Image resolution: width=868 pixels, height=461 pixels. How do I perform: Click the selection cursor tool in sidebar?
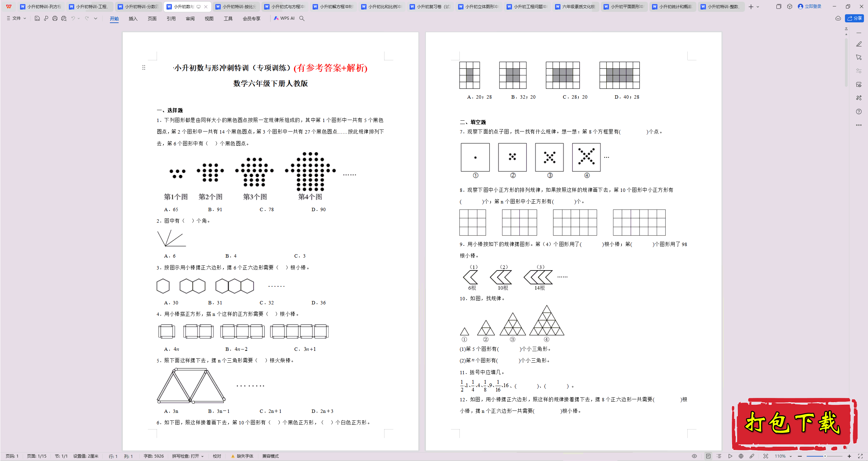pos(859,57)
